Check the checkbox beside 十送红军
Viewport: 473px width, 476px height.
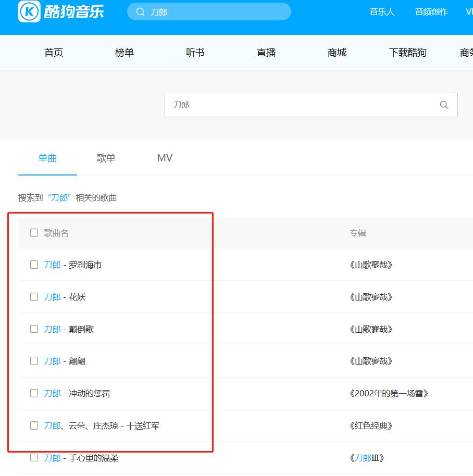[34, 425]
